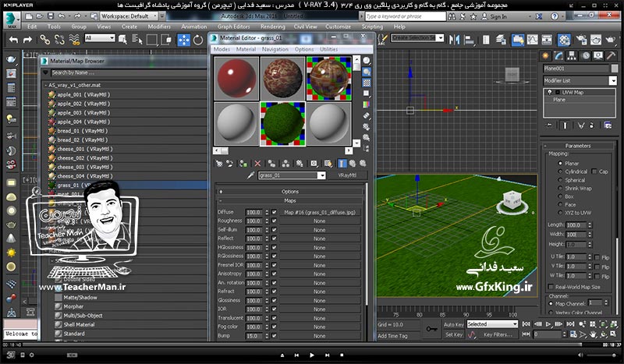Click the Select by Name icon

(x=137, y=40)
